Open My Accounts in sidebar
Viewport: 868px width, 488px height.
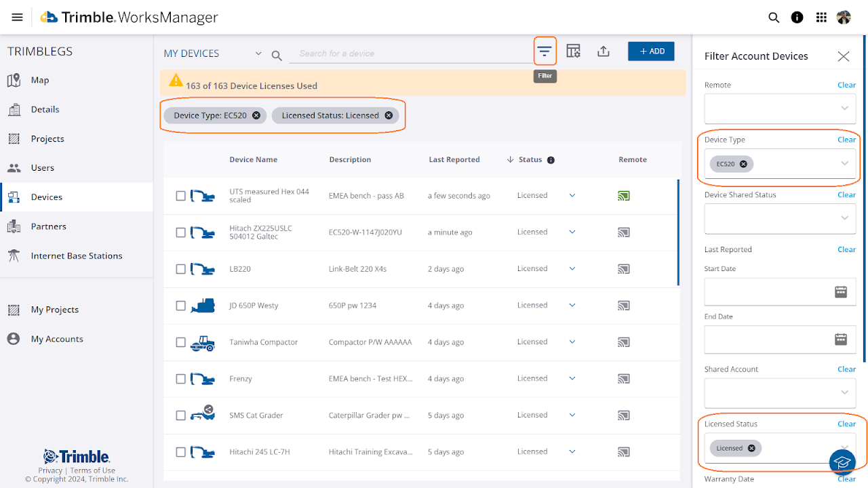[x=77, y=339]
